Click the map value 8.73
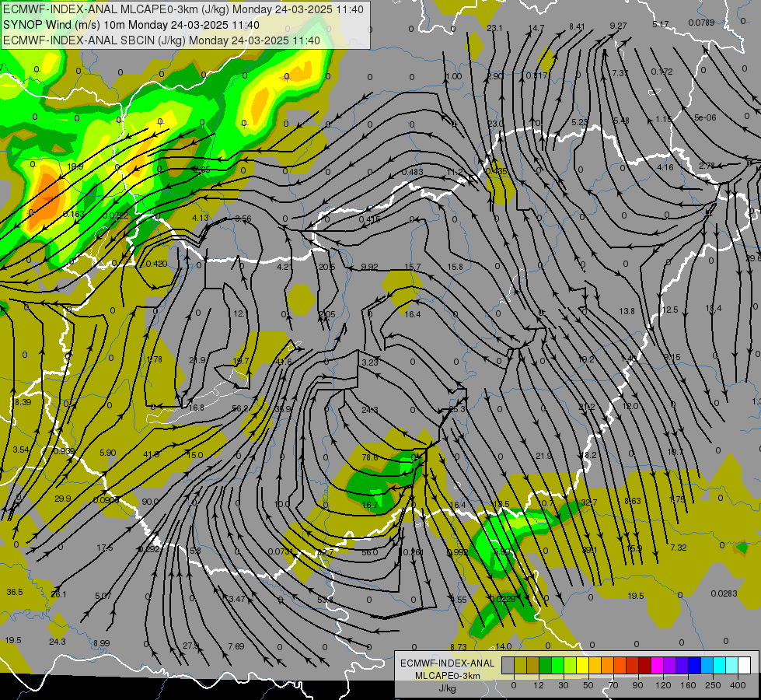 (x=459, y=646)
